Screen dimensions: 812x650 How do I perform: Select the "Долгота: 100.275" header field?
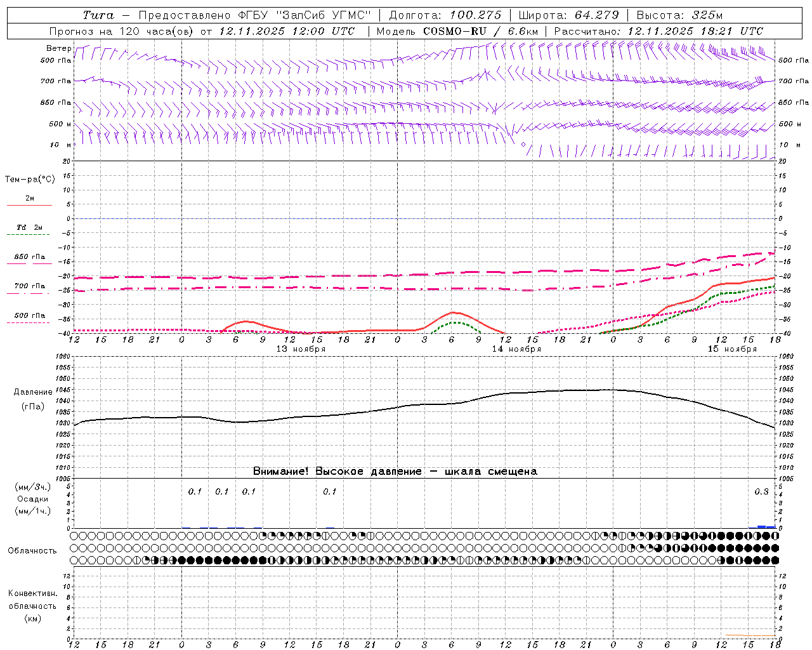(445, 15)
